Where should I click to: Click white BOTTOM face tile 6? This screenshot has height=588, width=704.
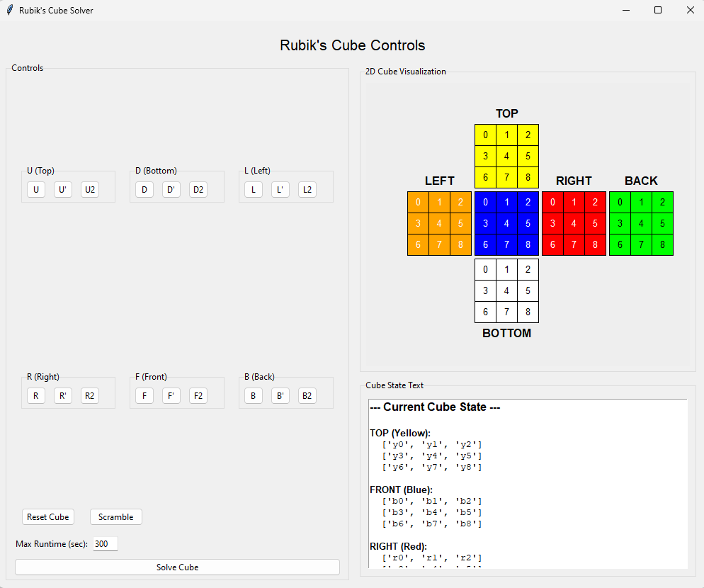click(x=485, y=312)
